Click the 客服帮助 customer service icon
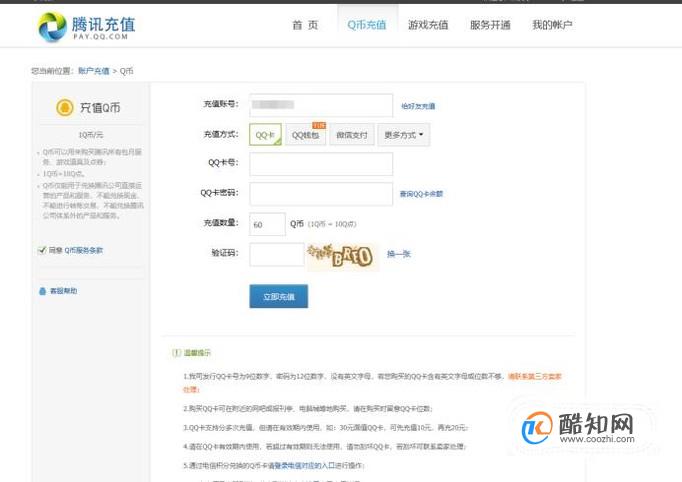Screen dimensions: 682x482 42,291
